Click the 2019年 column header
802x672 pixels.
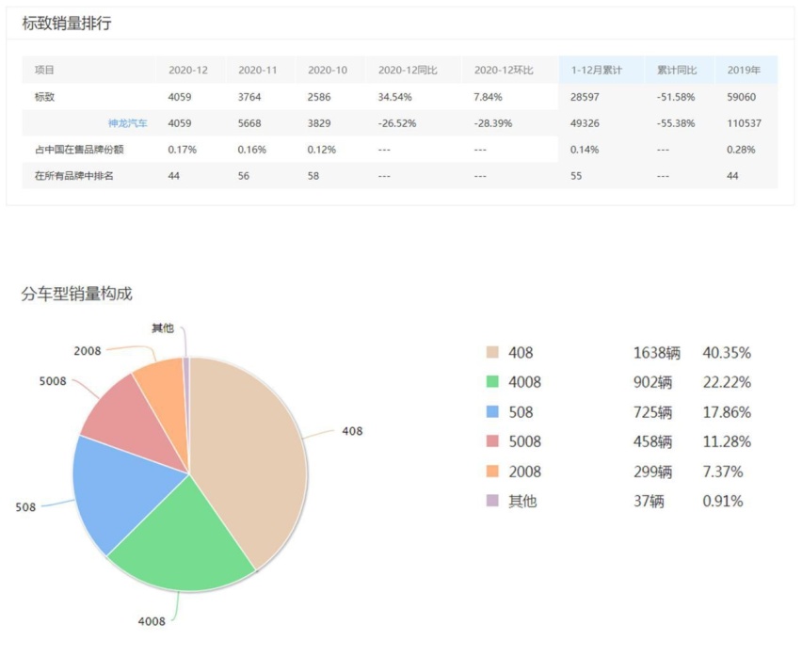click(745, 70)
